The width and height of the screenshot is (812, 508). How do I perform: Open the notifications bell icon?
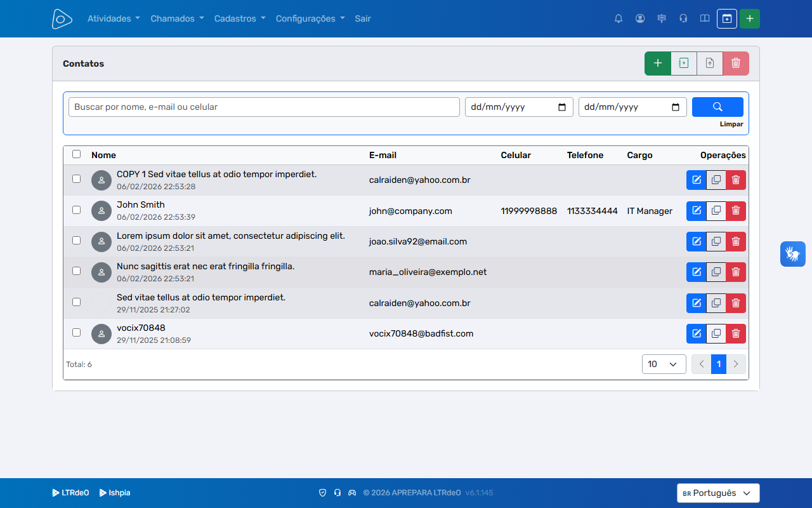[619, 18]
